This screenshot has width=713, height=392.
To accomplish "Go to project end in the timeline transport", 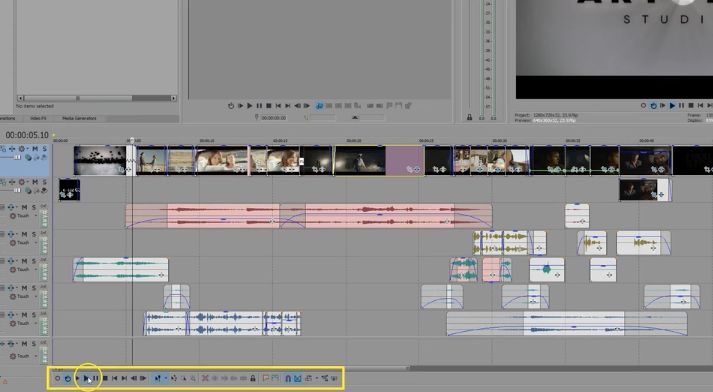I will (124, 378).
